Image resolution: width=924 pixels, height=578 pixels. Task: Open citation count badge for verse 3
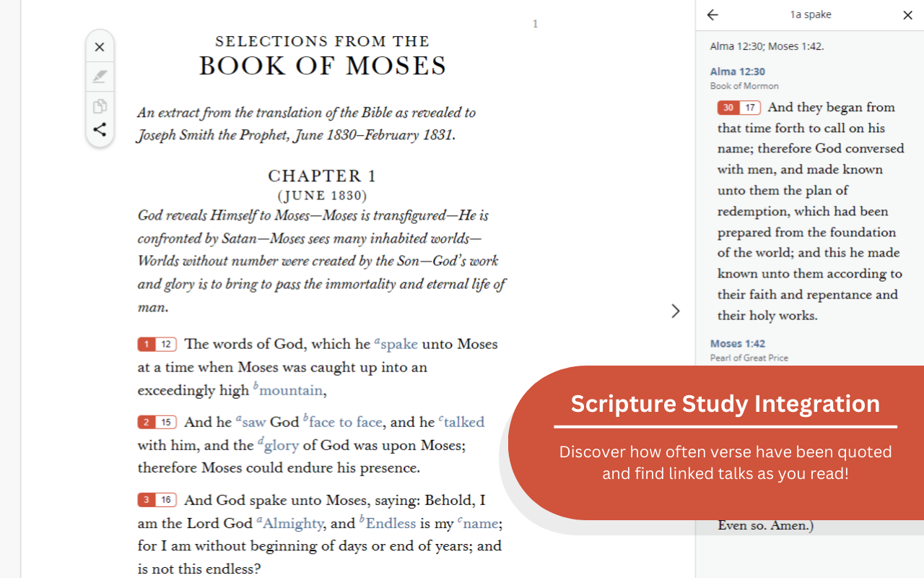point(157,500)
